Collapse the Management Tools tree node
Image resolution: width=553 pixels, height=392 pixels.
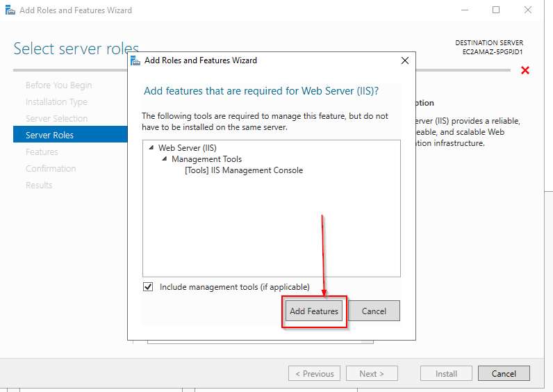point(165,158)
